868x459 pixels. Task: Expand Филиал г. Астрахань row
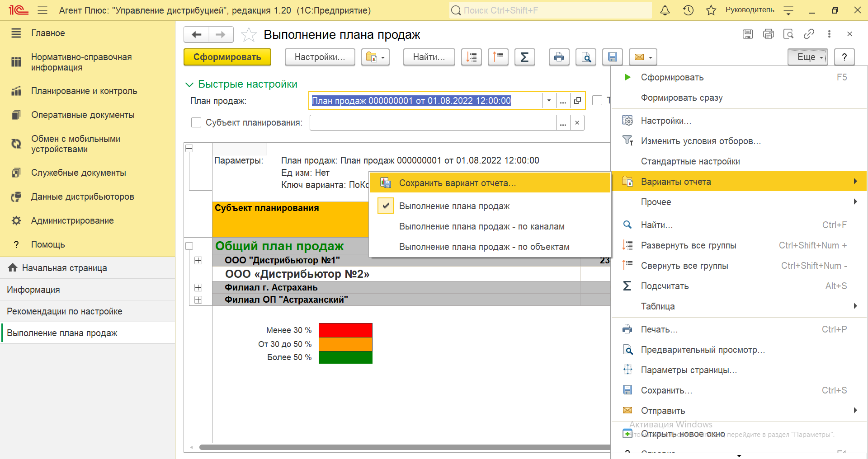pyautogui.click(x=198, y=287)
